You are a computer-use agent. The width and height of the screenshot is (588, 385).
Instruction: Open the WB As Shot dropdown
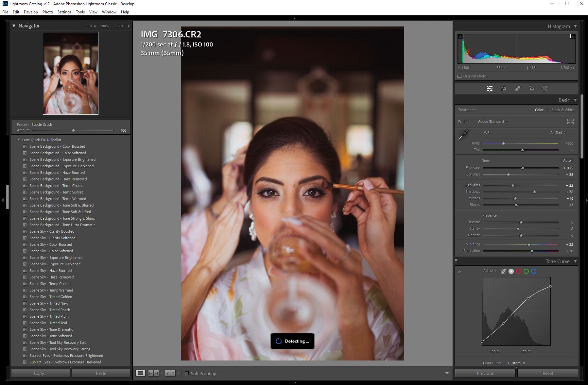[558, 133]
